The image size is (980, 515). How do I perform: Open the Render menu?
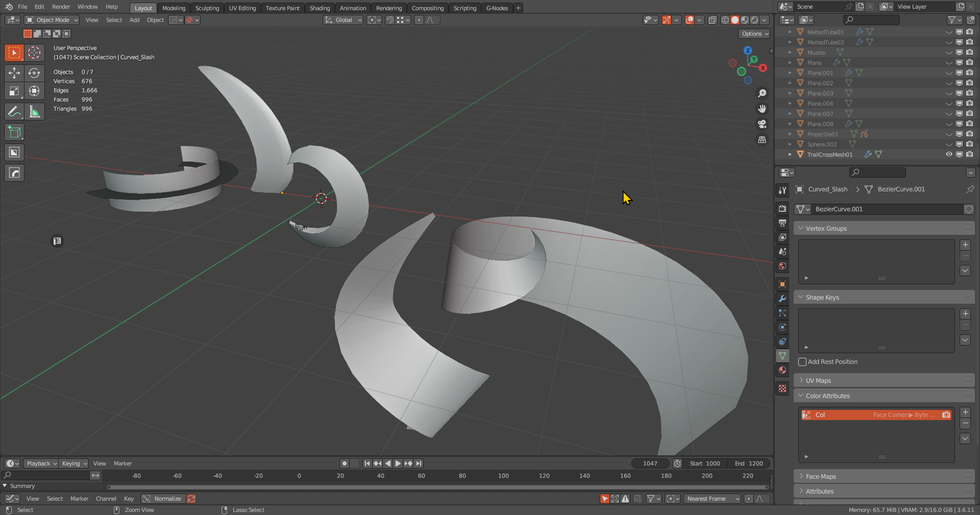click(x=61, y=7)
